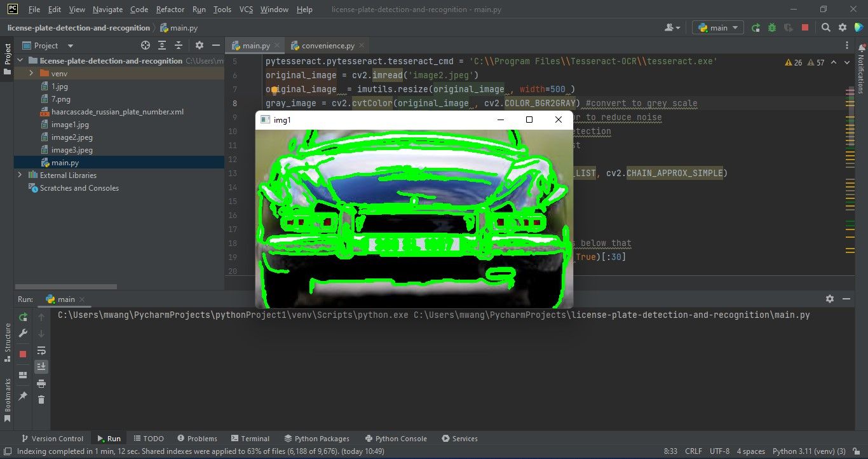Open run console print icon
The width and height of the screenshot is (868, 459).
pyautogui.click(x=41, y=384)
